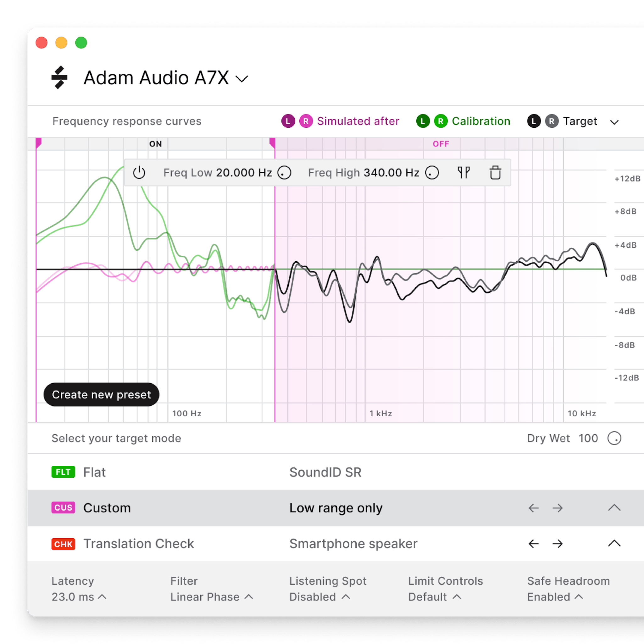Expand the curves legend chevron after Target
The image size is (644, 644).
[x=614, y=122]
